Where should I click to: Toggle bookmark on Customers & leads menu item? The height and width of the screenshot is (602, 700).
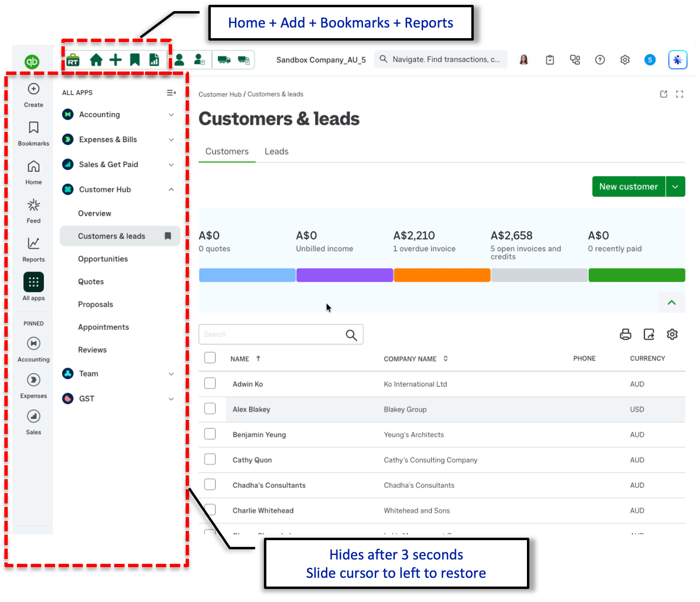coord(168,236)
